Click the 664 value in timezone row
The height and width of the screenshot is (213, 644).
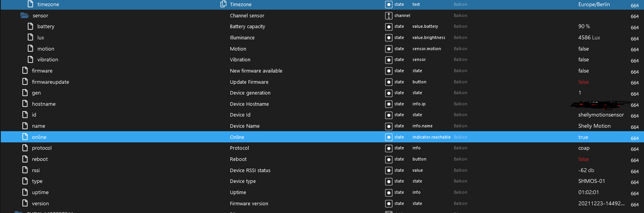[x=635, y=5]
